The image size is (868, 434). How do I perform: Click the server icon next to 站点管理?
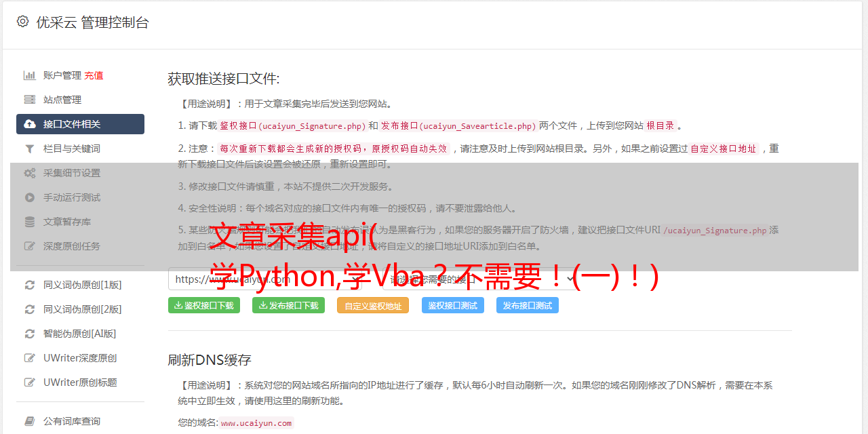click(x=30, y=100)
